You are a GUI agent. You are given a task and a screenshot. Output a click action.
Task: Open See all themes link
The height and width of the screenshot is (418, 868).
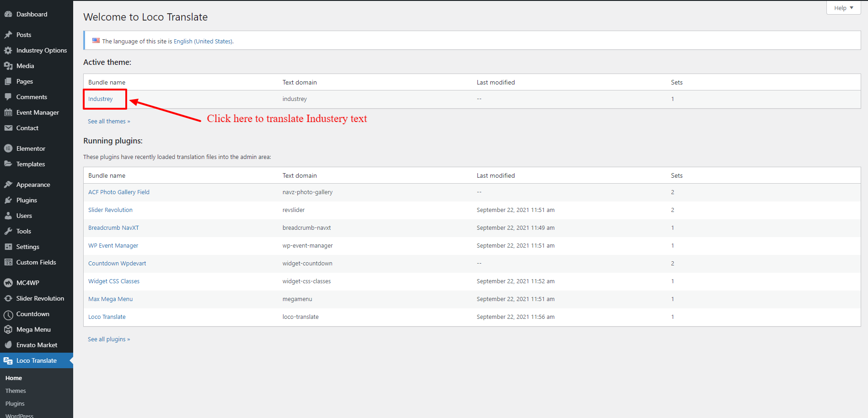click(109, 121)
